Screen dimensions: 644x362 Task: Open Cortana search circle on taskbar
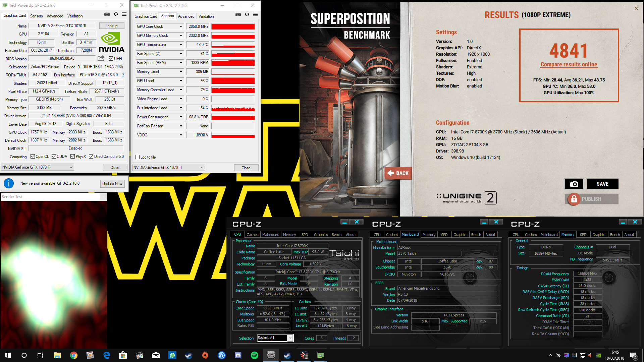click(24, 355)
